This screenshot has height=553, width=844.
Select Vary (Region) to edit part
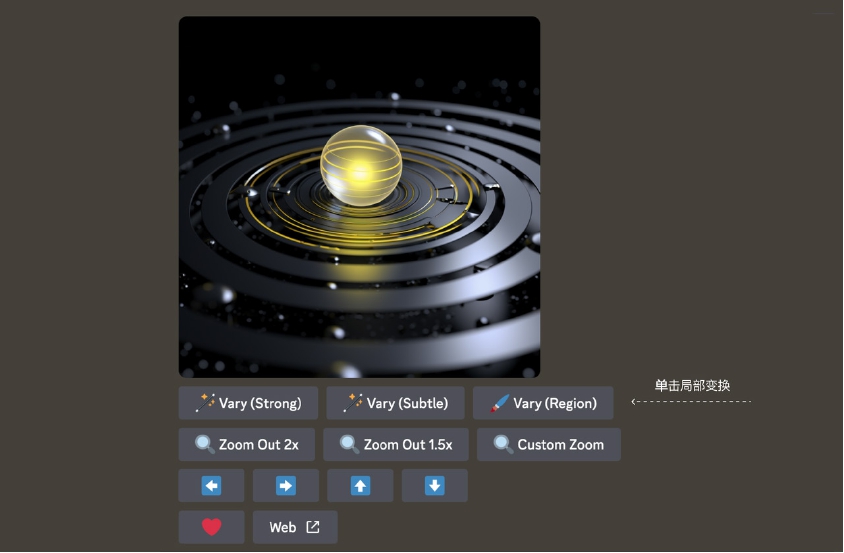(543, 403)
